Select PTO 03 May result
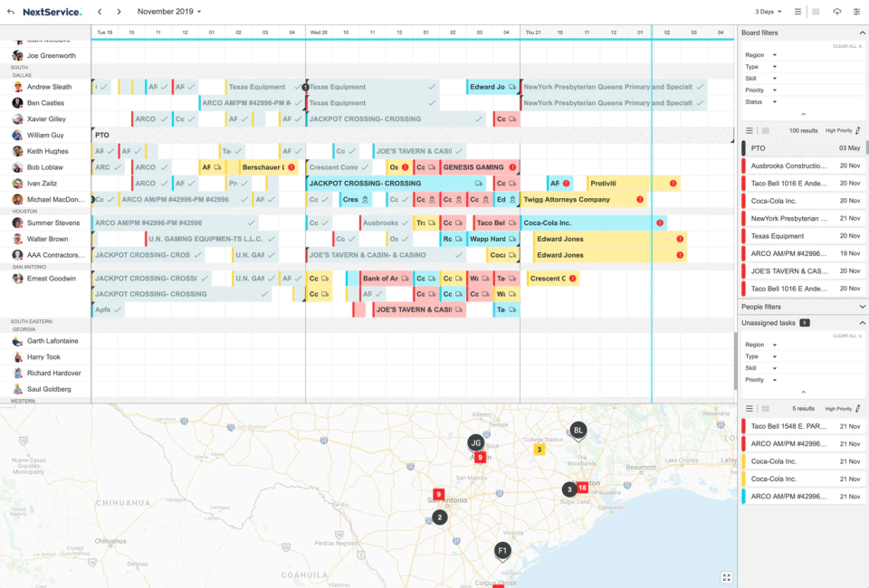The width and height of the screenshot is (869, 588). (x=802, y=148)
